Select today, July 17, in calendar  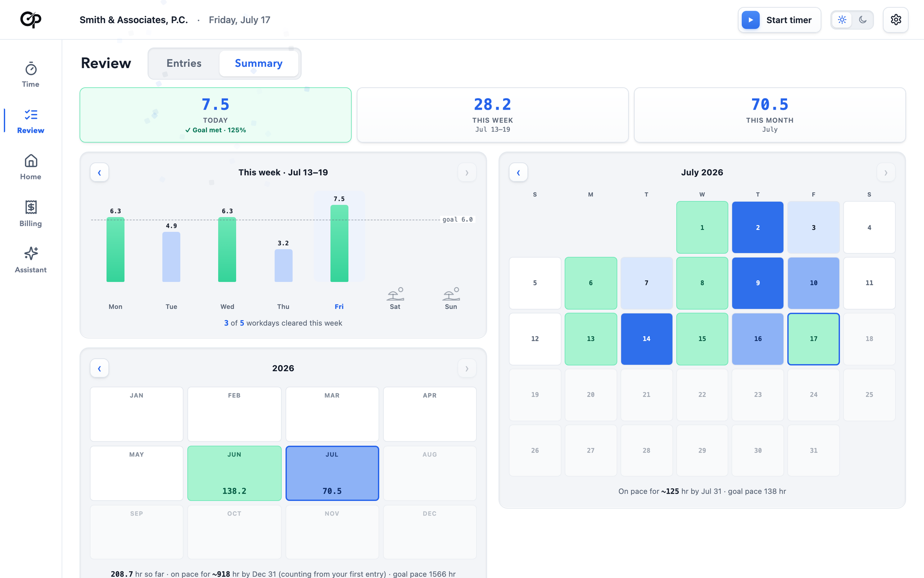tap(814, 339)
